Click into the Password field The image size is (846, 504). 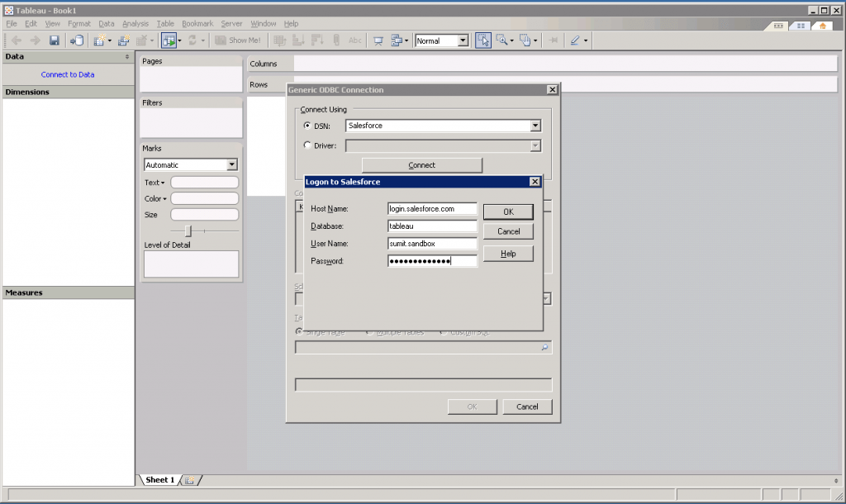[432, 261]
